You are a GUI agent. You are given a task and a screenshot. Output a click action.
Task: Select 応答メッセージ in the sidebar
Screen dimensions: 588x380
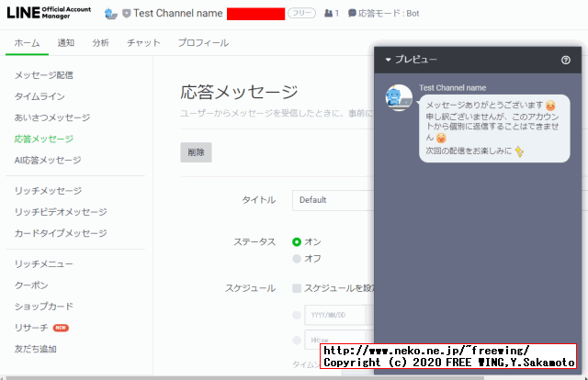coord(43,139)
